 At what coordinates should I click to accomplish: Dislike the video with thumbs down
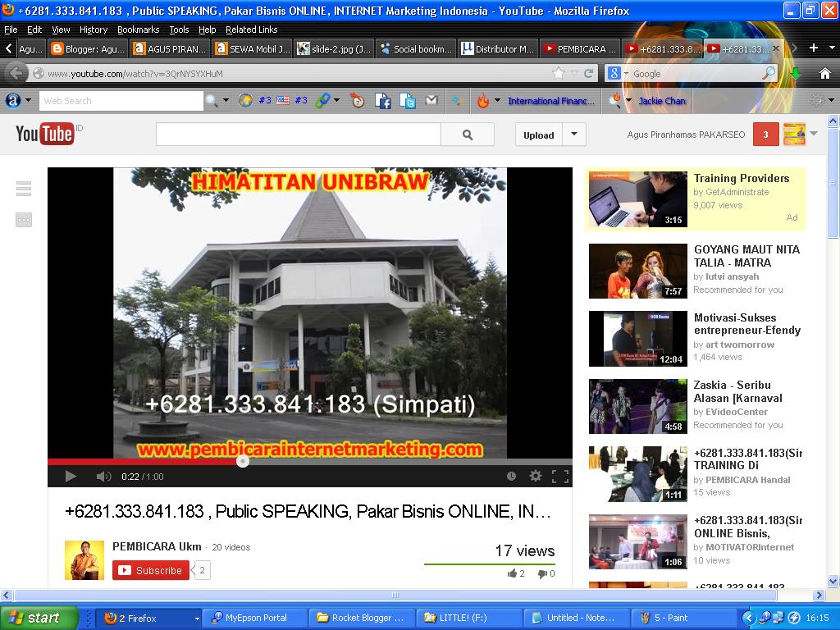click(546, 573)
